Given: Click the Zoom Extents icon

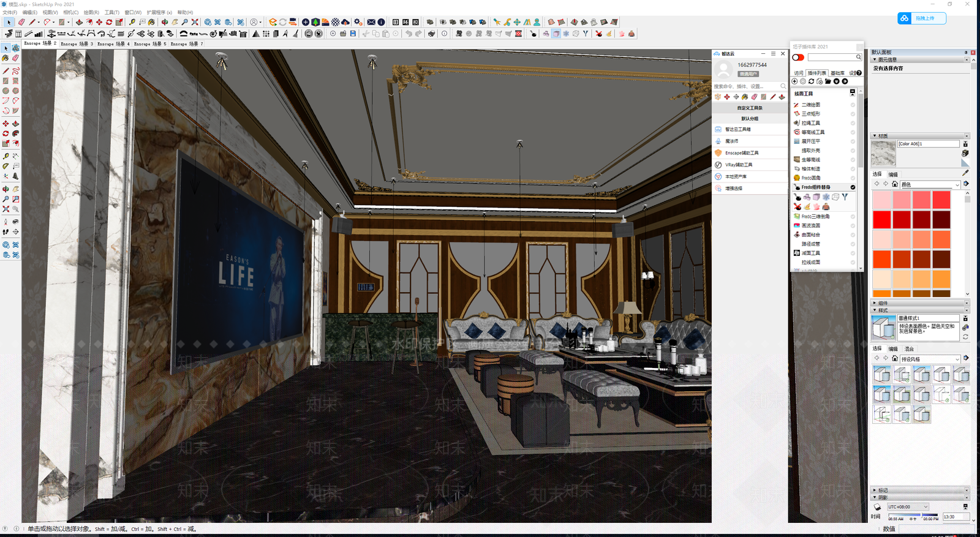Looking at the screenshot, I should click(x=195, y=22).
